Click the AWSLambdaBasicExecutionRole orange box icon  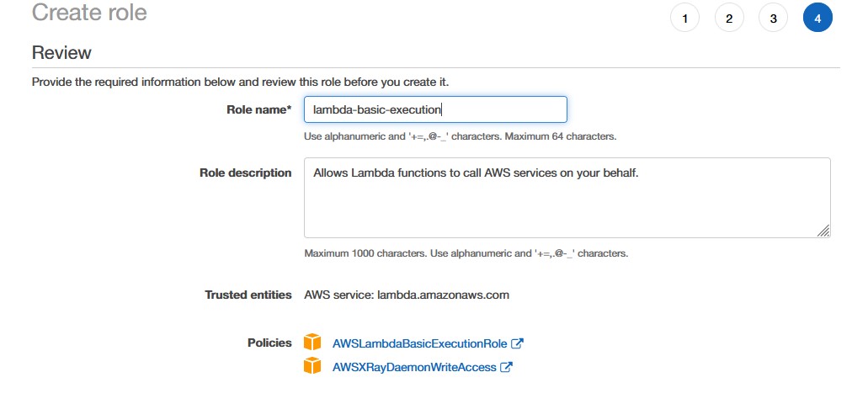pos(312,342)
